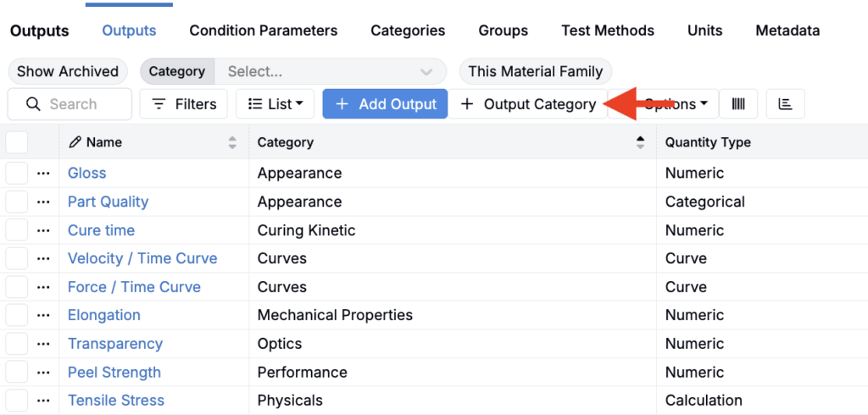Check the select-all header checkbox

(x=17, y=142)
